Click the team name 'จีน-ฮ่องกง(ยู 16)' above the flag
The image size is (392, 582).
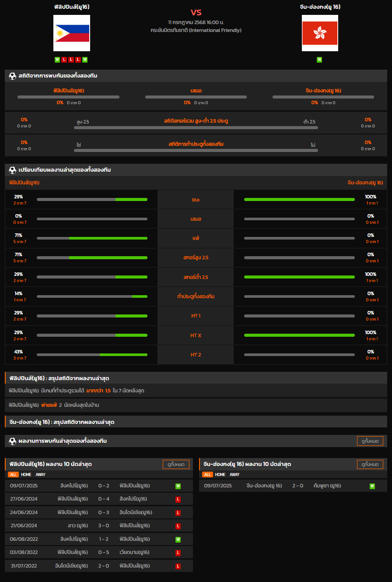(x=320, y=7)
